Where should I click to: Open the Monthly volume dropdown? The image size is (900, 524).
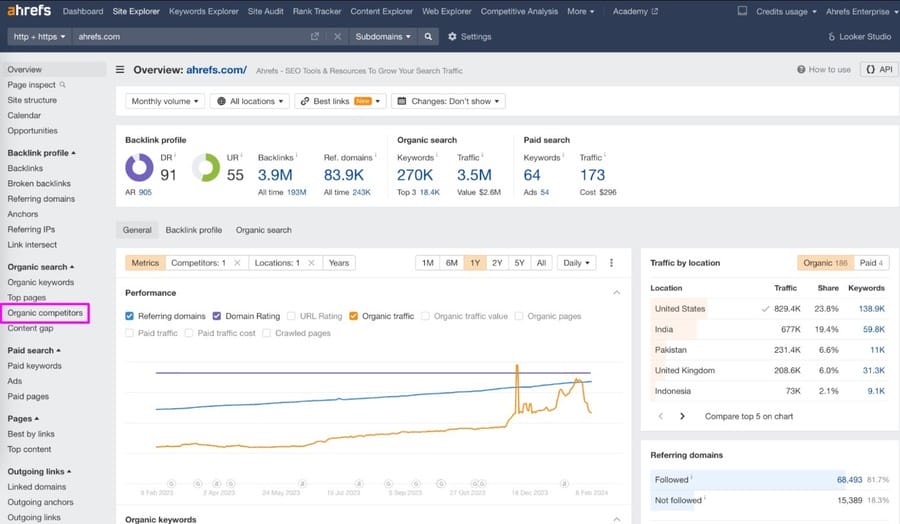[166, 101]
